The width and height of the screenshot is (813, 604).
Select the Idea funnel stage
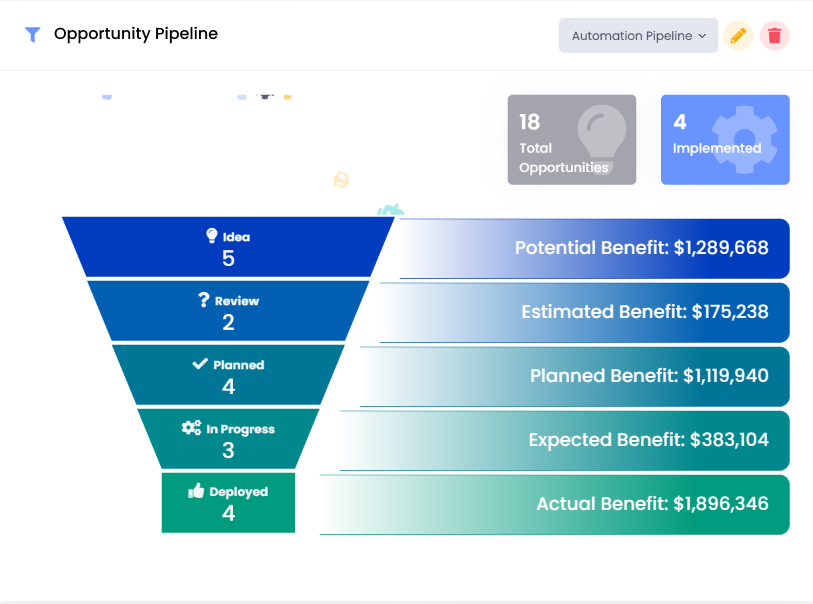tap(228, 248)
